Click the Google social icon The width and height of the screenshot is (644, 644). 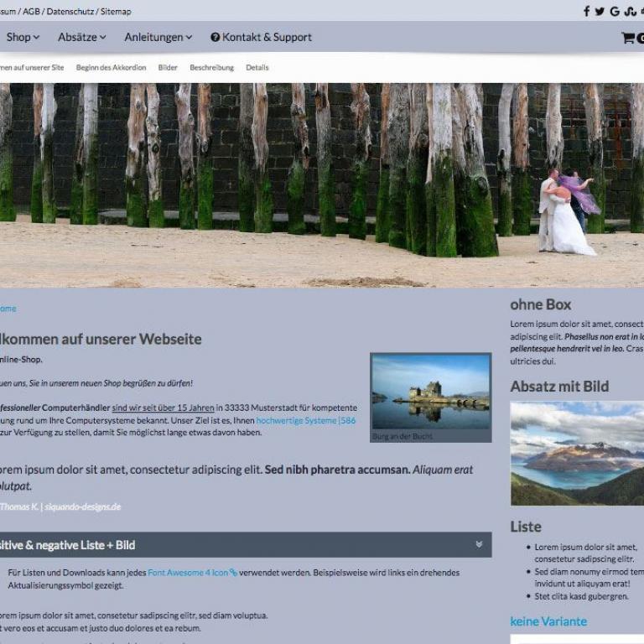(615, 12)
